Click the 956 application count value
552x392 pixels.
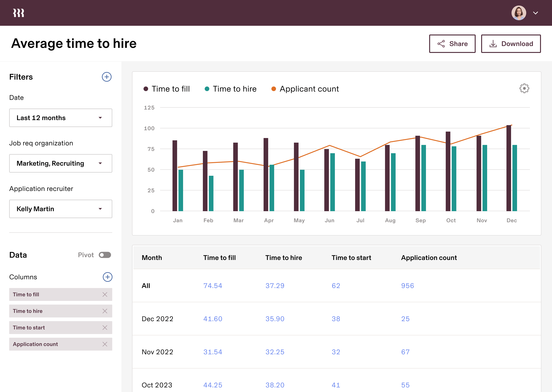click(x=407, y=286)
